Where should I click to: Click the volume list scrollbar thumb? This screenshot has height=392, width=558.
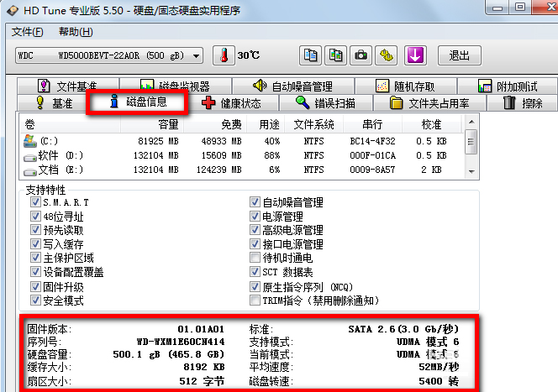471,142
